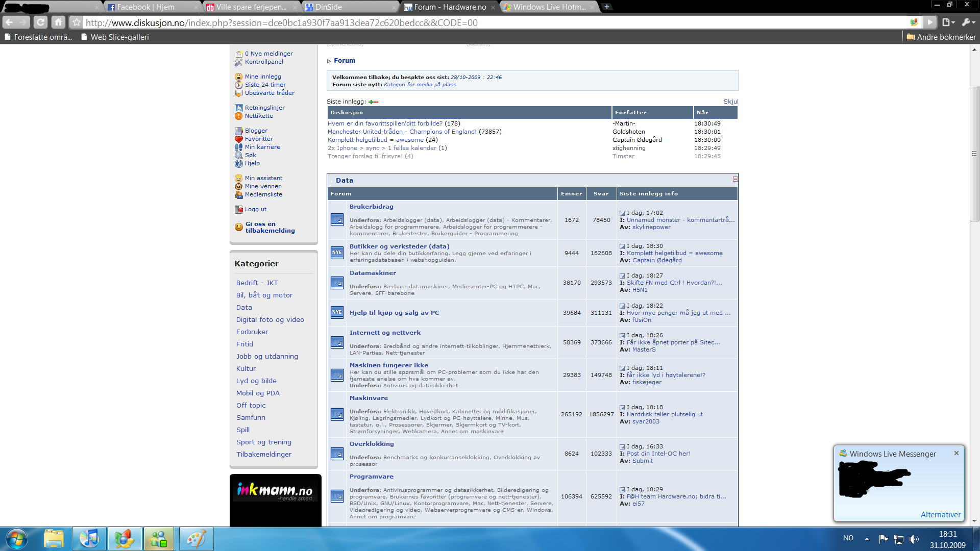The width and height of the screenshot is (980, 551).
Task: Click the browser home button
Action: click(59, 22)
